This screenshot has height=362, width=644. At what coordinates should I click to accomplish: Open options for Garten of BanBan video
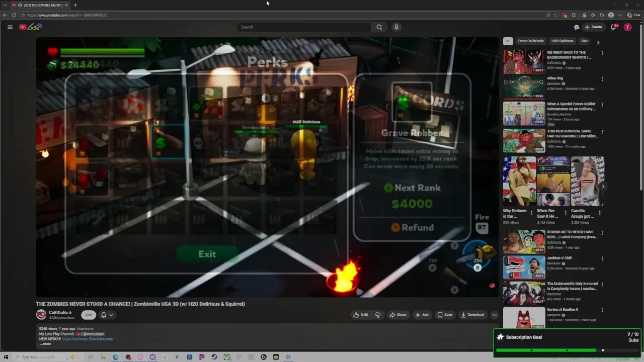[x=602, y=310]
